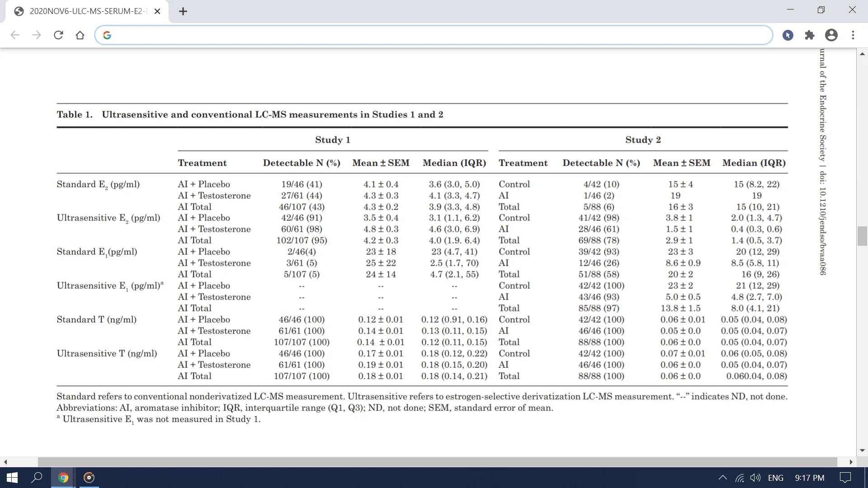This screenshot has height=488, width=868.
Task: Open the Extensions puzzle-piece panel
Action: pyautogui.click(x=810, y=35)
